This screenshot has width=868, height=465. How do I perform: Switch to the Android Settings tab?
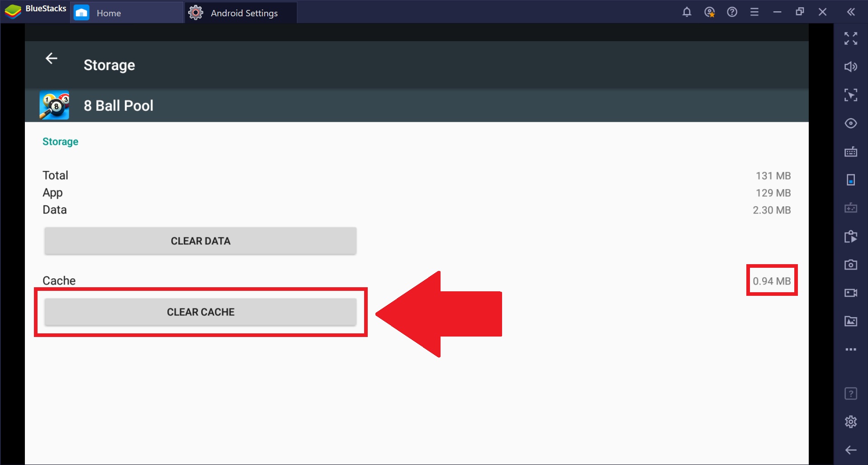click(x=241, y=13)
